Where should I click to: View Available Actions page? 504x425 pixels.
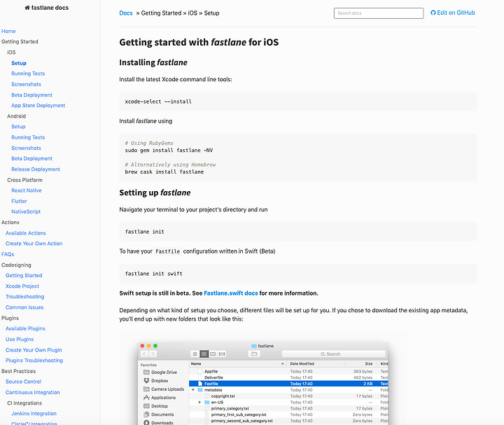pyautogui.click(x=25, y=233)
